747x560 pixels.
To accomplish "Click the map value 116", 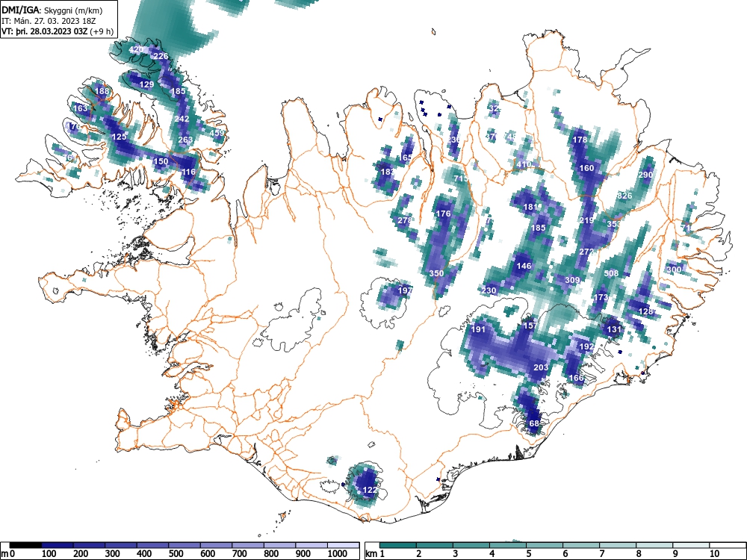I will (189, 172).
